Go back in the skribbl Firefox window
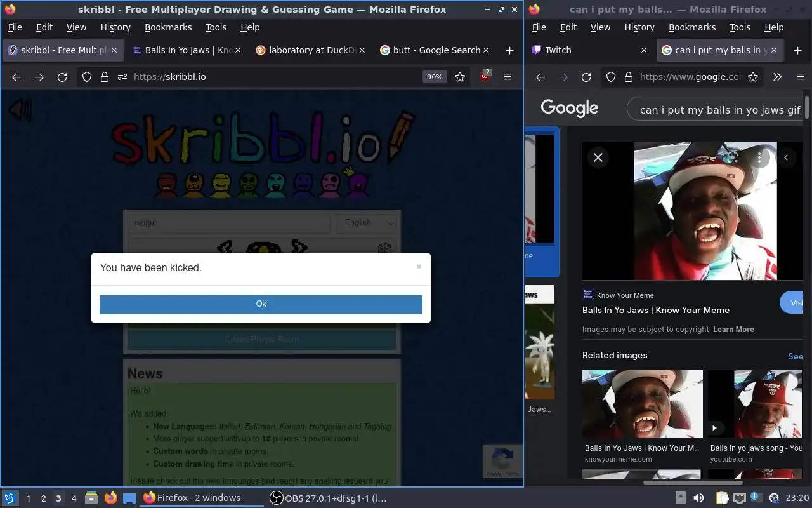This screenshot has height=508, width=812. pyautogui.click(x=16, y=77)
